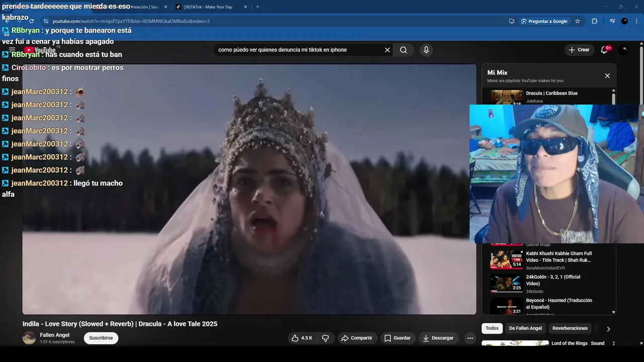The width and height of the screenshot is (644, 362).
Task: Click the video title Indila - Love Story
Action: point(120,324)
